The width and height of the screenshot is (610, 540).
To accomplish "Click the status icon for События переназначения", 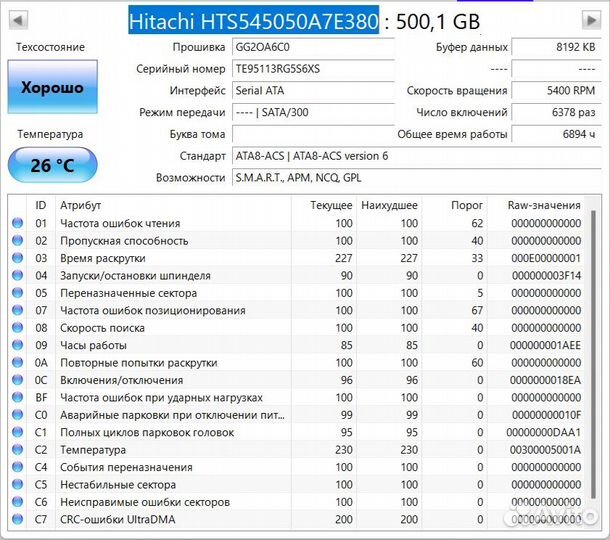I will click(x=18, y=467).
